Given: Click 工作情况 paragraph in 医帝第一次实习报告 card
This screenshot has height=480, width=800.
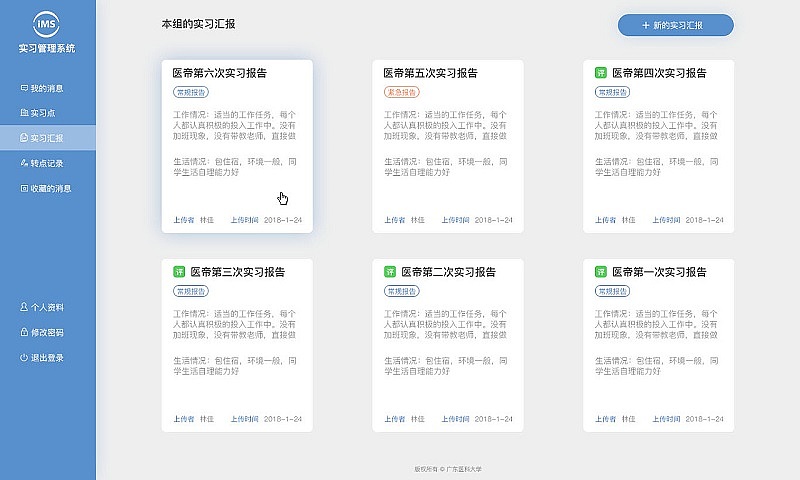Looking at the screenshot, I should (656, 324).
